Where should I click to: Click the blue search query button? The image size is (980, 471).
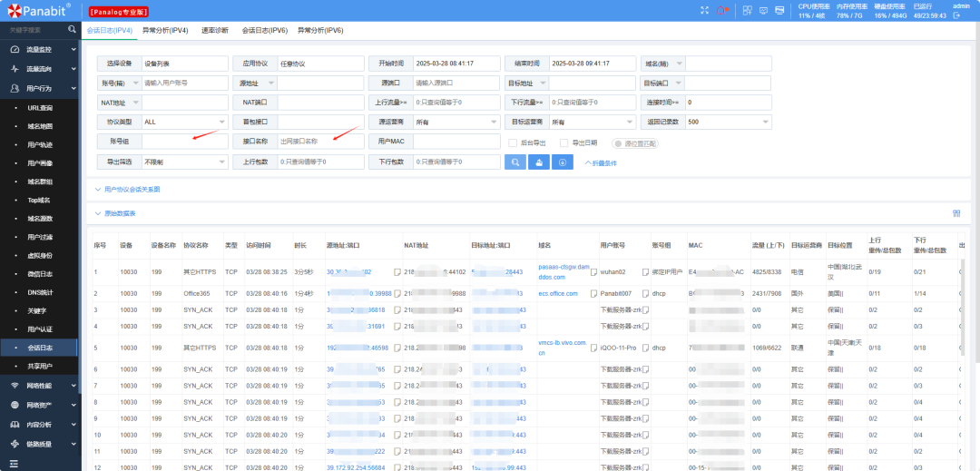tap(515, 162)
